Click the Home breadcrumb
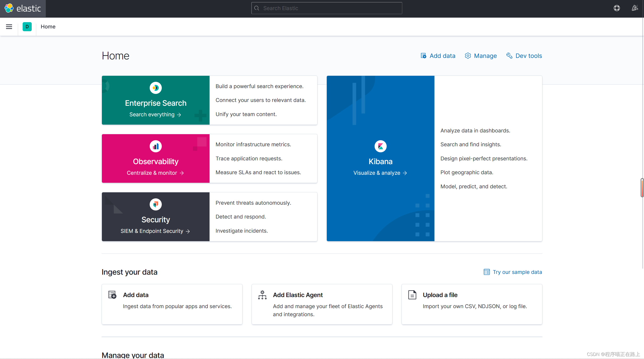 [x=48, y=27]
